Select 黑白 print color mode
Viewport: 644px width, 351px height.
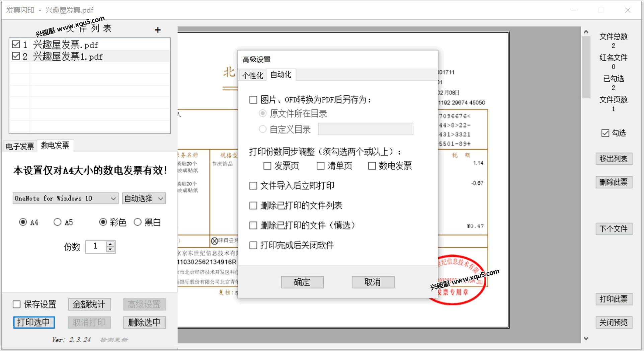click(138, 222)
